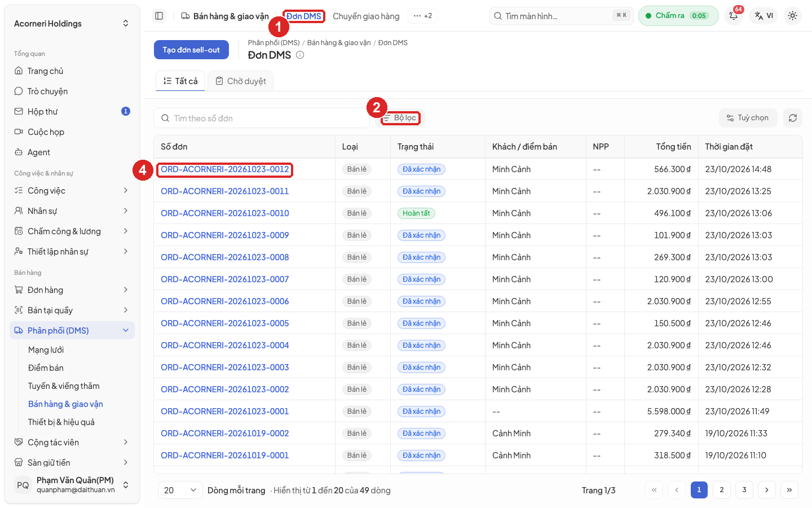Open the Acorneri Holdings workspace switcher
812x508 pixels.
(x=72, y=24)
